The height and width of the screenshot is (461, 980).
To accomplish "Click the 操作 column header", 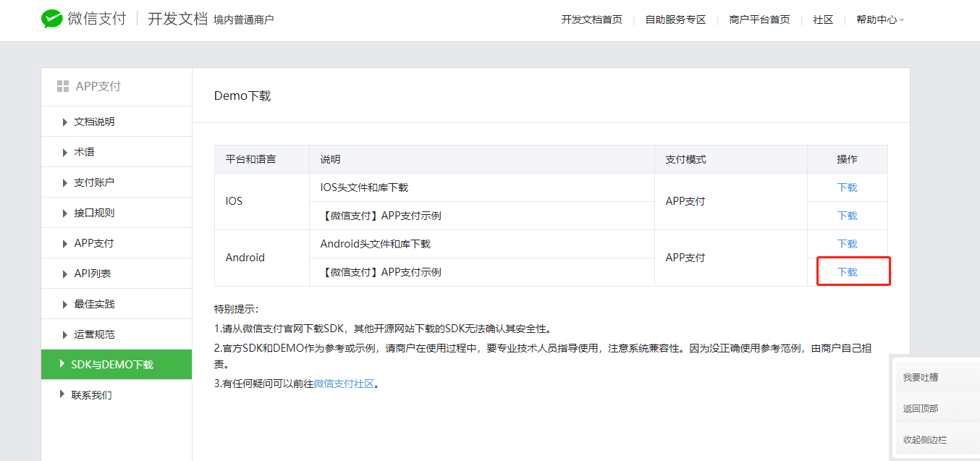I will pyautogui.click(x=847, y=159).
